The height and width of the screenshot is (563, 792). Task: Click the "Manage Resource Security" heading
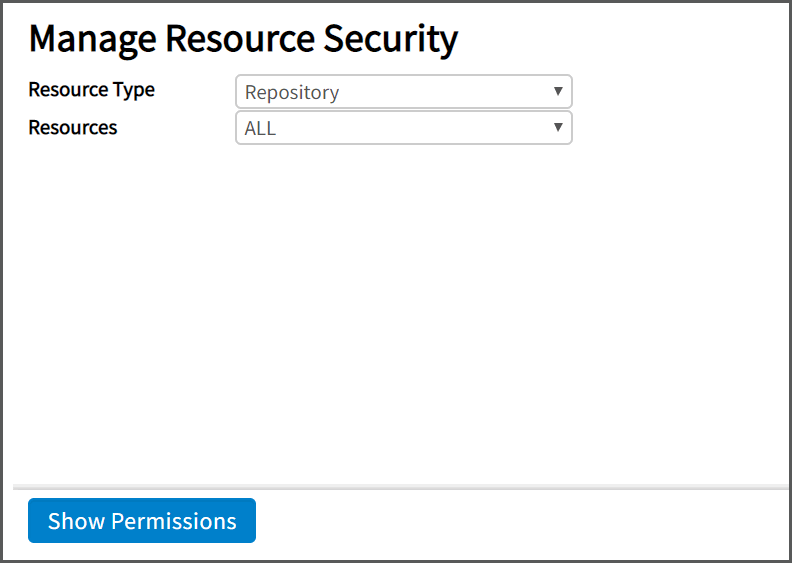tap(243, 39)
